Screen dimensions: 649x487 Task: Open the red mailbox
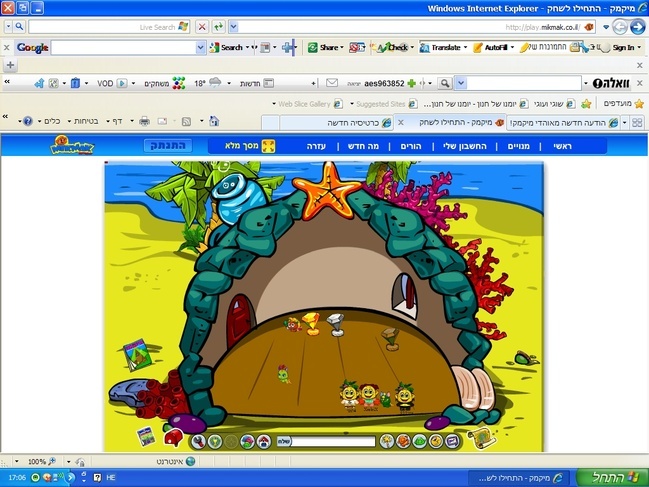[x=173, y=437]
